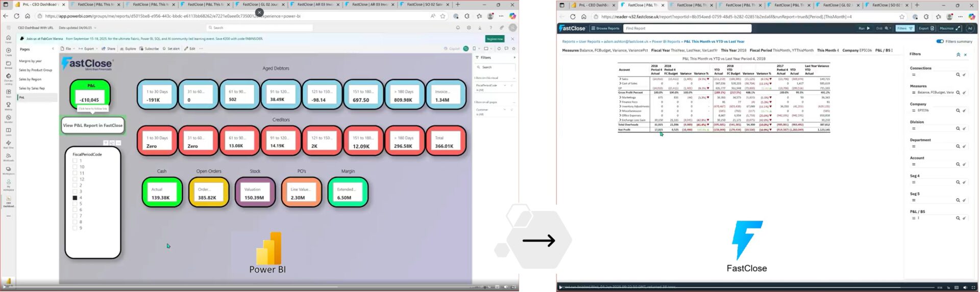Click the Find Report search field
The height and width of the screenshot is (292, 980).
687,28
